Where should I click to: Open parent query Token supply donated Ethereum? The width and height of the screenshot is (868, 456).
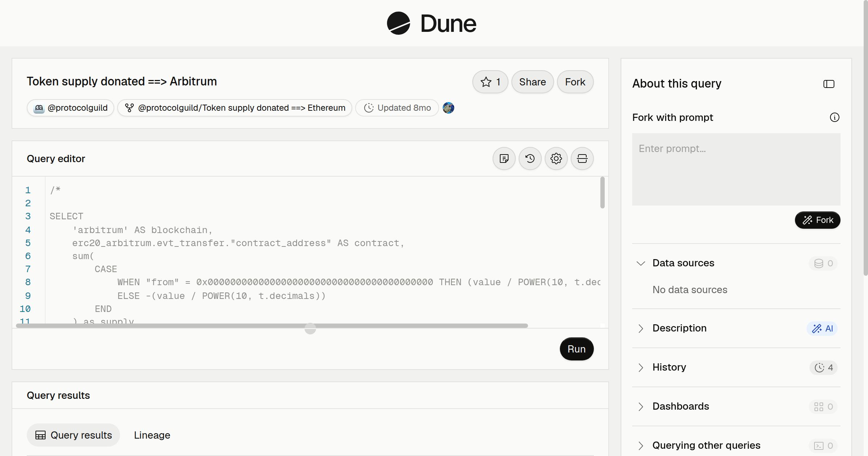pyautogui.click(x=235, y=108)
